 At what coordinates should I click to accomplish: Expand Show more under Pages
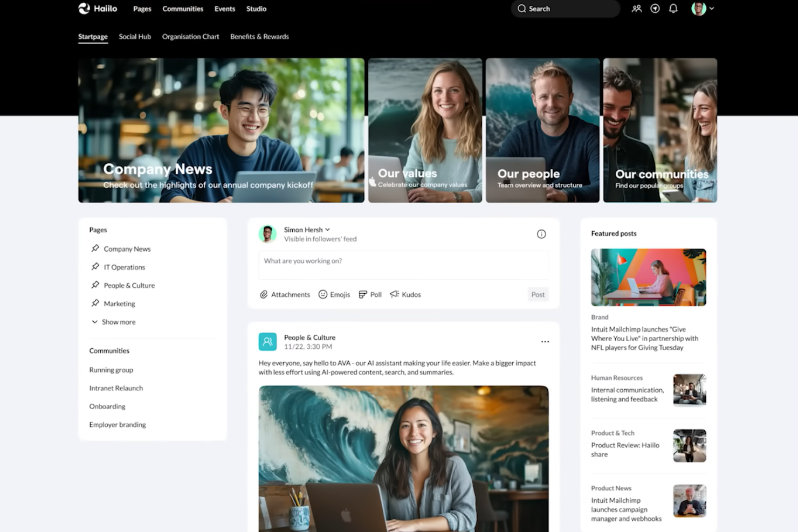tap(114, 322)
